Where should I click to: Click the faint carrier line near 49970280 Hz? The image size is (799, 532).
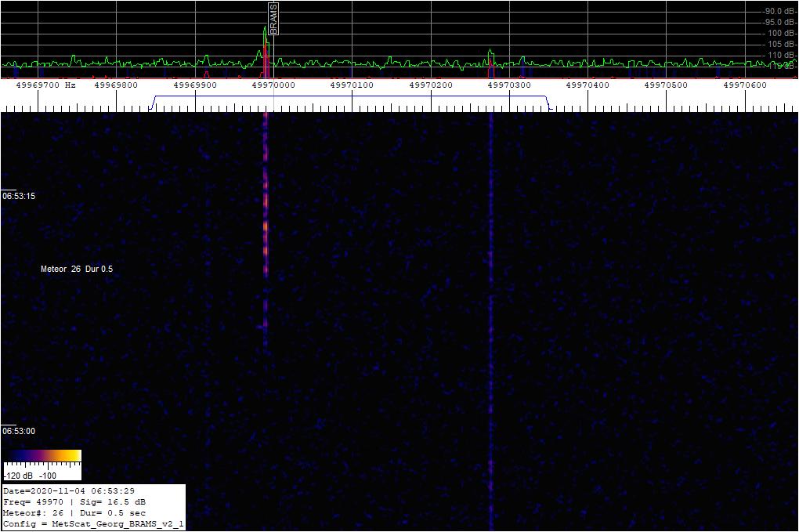coord(491,321)
